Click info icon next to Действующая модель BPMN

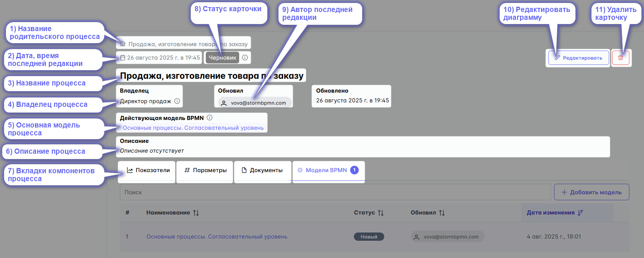pyautogui.click(x=210, y=118)
